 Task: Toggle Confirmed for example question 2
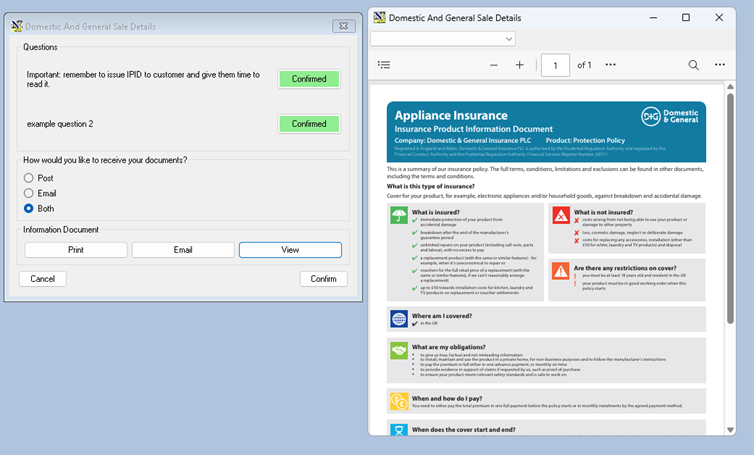click(309, 124)
